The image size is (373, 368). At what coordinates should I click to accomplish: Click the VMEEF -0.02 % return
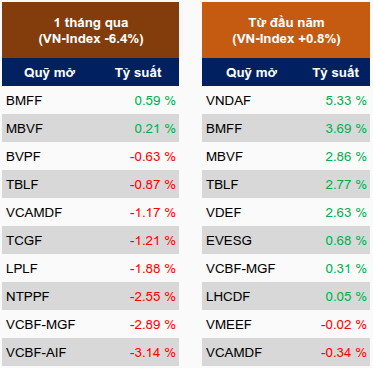344,324
